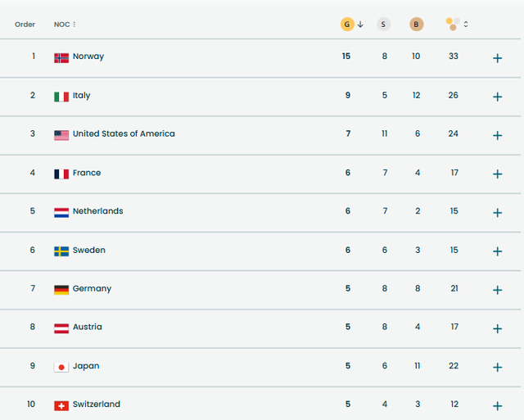The height and width of the screenshot is (420, 524).
Task: Show details for Germany row
Action: (x=497, y=290)
